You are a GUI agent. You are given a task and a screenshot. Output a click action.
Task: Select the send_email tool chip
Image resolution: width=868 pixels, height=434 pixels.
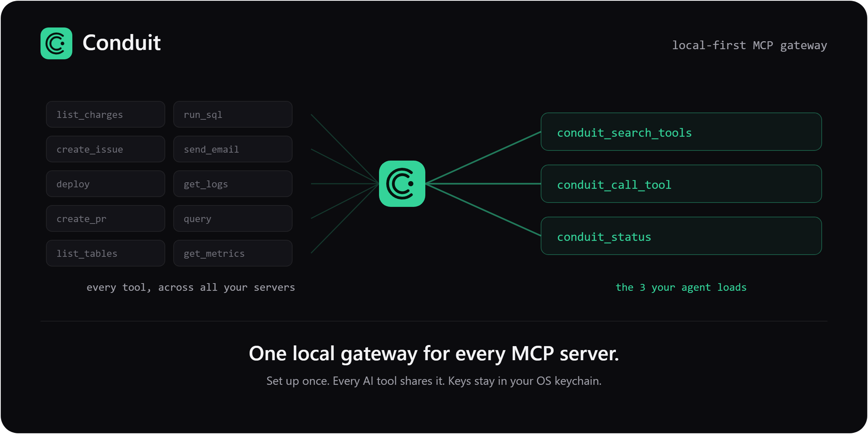coord(233,149)
